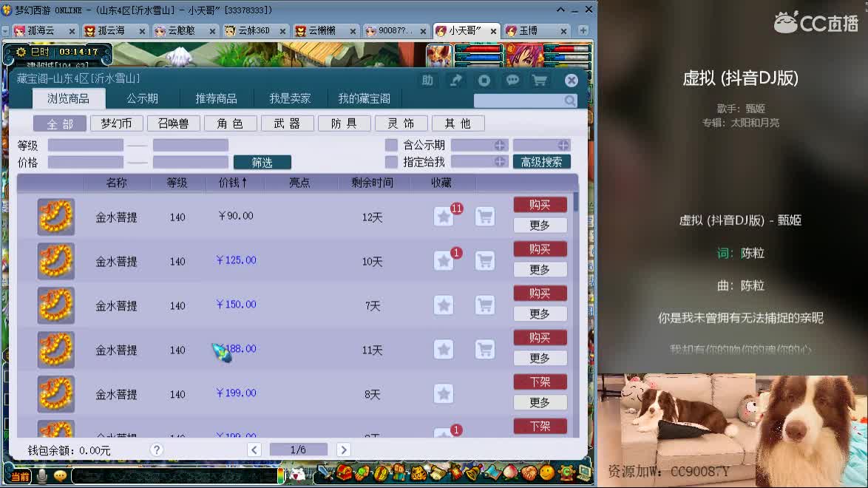Favorite the ¥199.00 8天 金水菩提 item
This screenshot has width=868, height=488.
coord(444,394)
